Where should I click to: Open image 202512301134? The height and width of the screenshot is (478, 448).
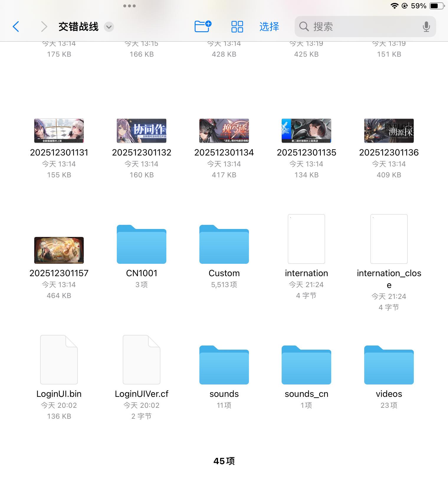tap(224, 131)
